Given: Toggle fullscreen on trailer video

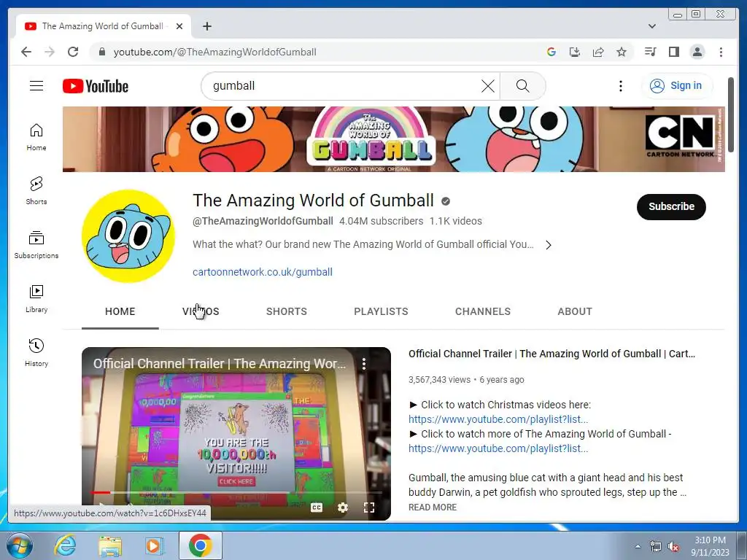Looking at the screenshot, I should click(x=368, y=507).
